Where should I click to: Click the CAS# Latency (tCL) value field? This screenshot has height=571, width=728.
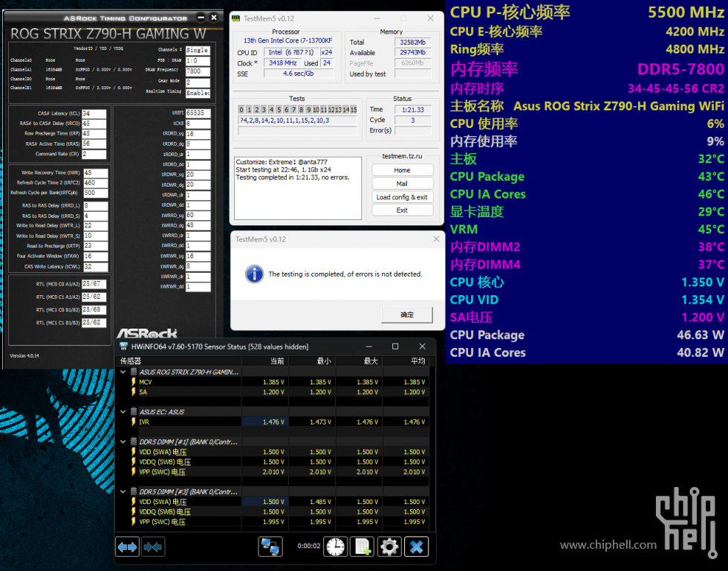94,114
